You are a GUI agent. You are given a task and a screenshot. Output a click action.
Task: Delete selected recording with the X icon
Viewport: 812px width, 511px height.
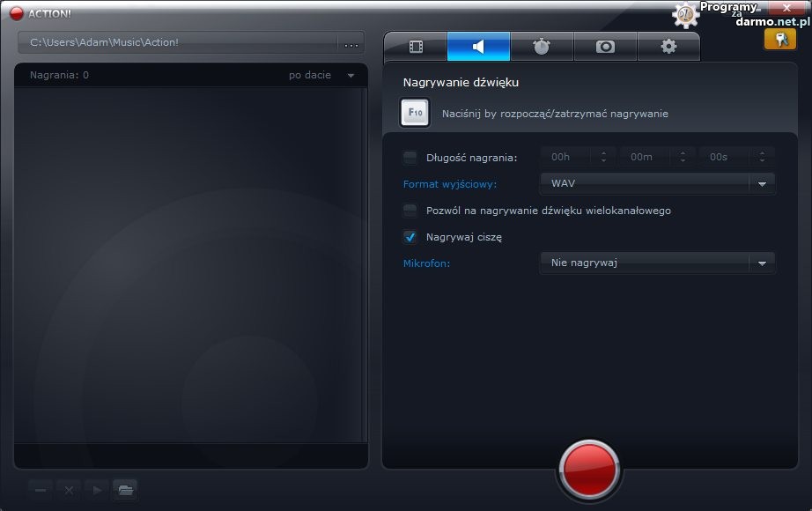(x=69, y=490)
